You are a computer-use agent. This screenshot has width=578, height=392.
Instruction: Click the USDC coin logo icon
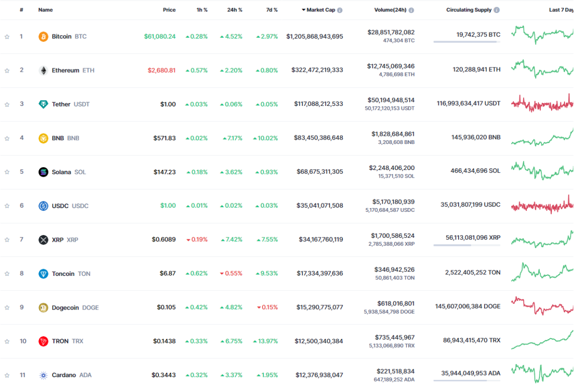click(43, 206)
